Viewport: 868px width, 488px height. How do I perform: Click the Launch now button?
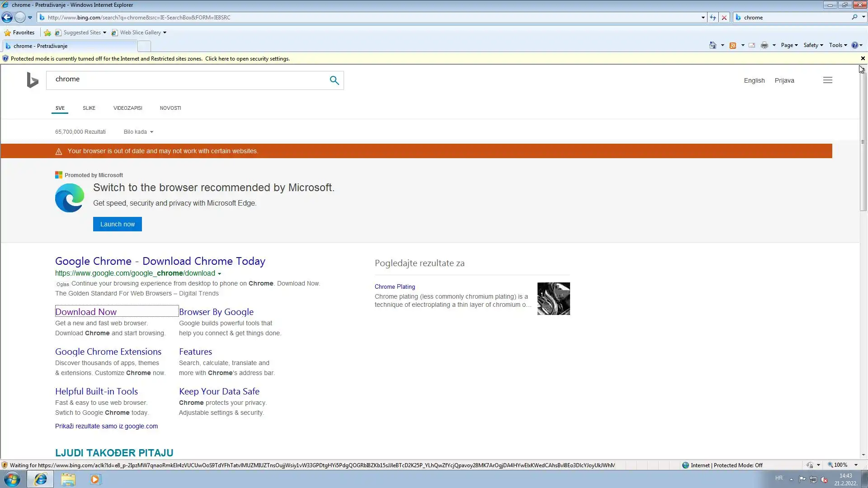(x=118, y=224)
